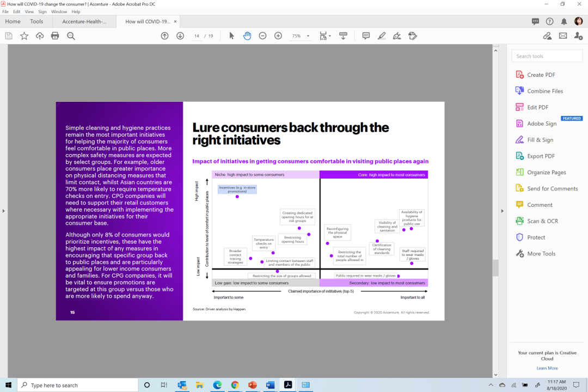This screenshot has height=392, width=588.
Task: Activate the selection arrow tool
Action: pos(231,36)
